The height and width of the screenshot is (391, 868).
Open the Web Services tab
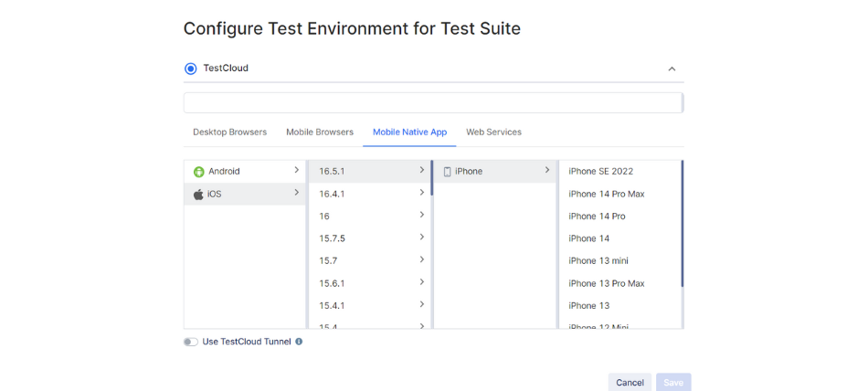tap(493, 132)
